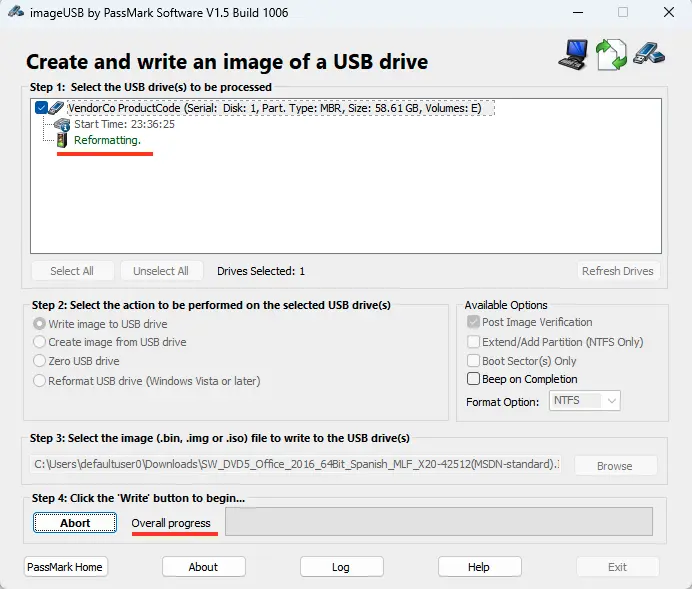Click the Abort button
Screen dimensions: 692x589
75,523
